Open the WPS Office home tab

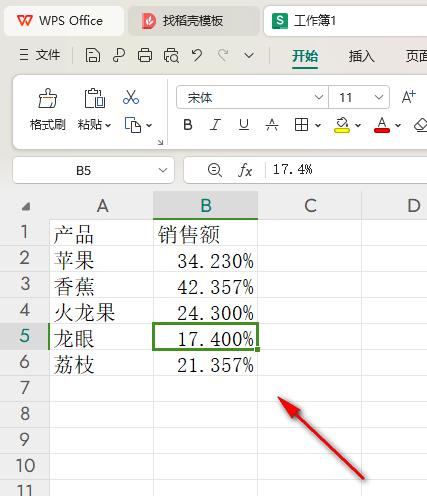click(x=64, y=21)
